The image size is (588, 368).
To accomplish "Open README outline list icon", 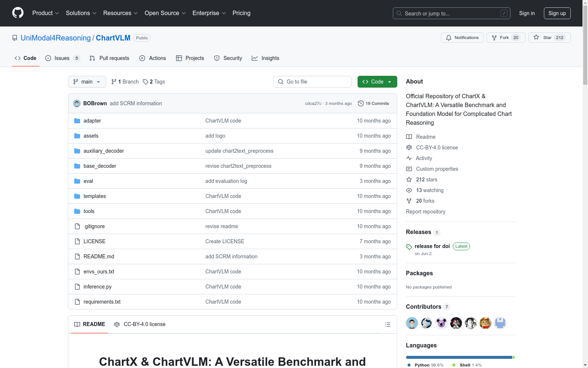I will 387,325.
